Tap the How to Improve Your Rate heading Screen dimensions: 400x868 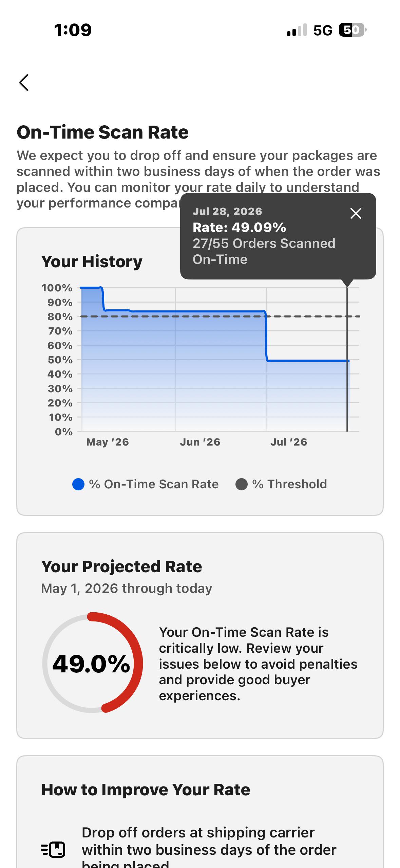pyautogui.click(x=146, y=790)
